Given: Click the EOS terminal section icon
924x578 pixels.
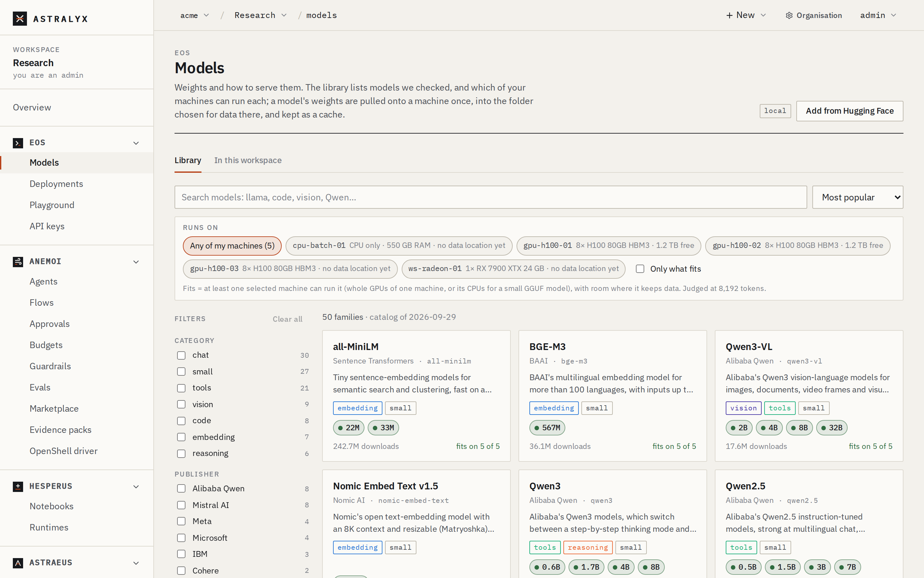Looking at the screenshot, I should point(18,143).
